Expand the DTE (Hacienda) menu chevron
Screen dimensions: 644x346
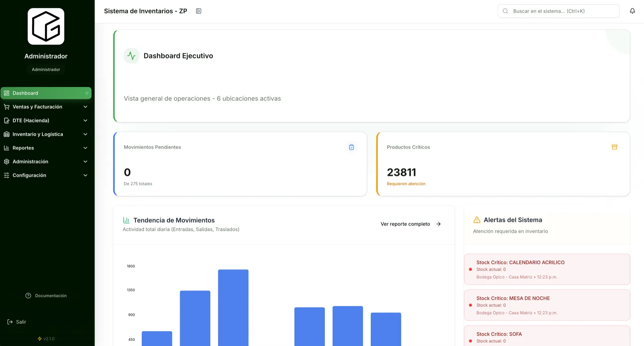(85, 120)
